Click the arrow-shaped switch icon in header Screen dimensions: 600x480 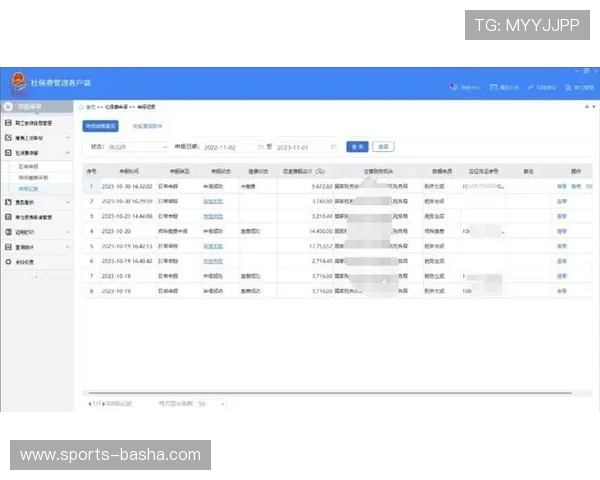coord(531,87)
